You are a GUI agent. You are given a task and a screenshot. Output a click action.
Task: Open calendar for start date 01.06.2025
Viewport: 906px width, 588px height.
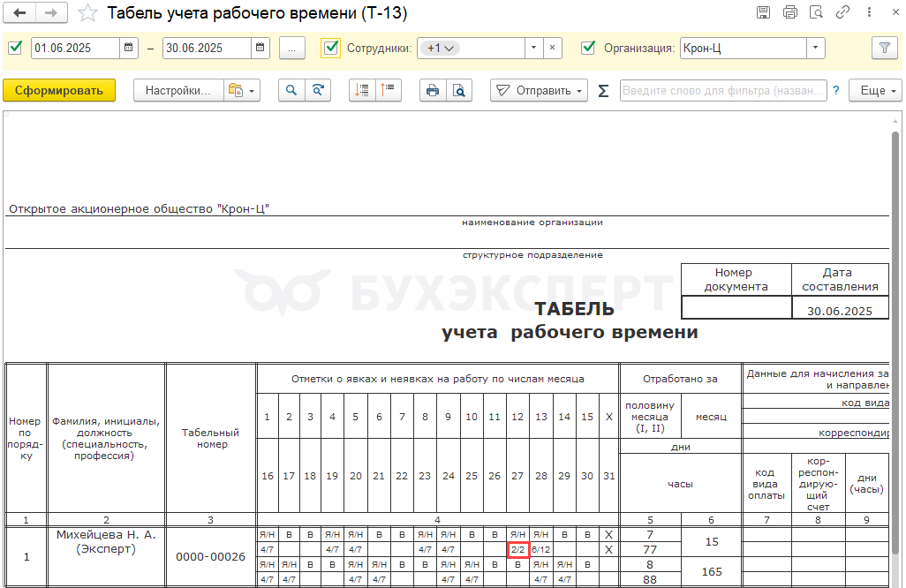point(128,48)
